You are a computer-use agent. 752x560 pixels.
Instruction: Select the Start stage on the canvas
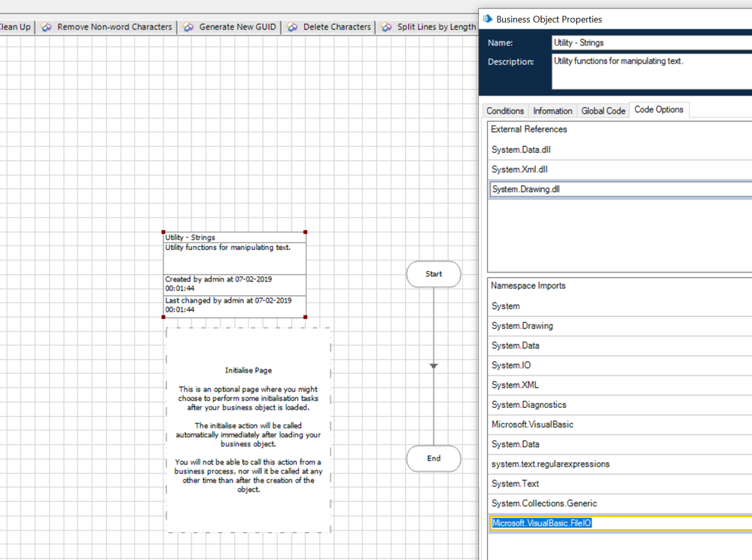point(434,274)
